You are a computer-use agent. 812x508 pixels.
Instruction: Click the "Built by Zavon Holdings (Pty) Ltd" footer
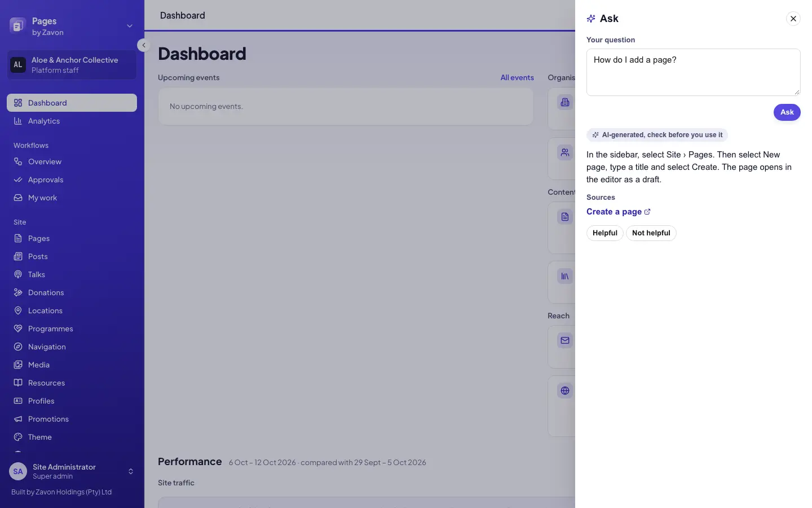(61, 492)
